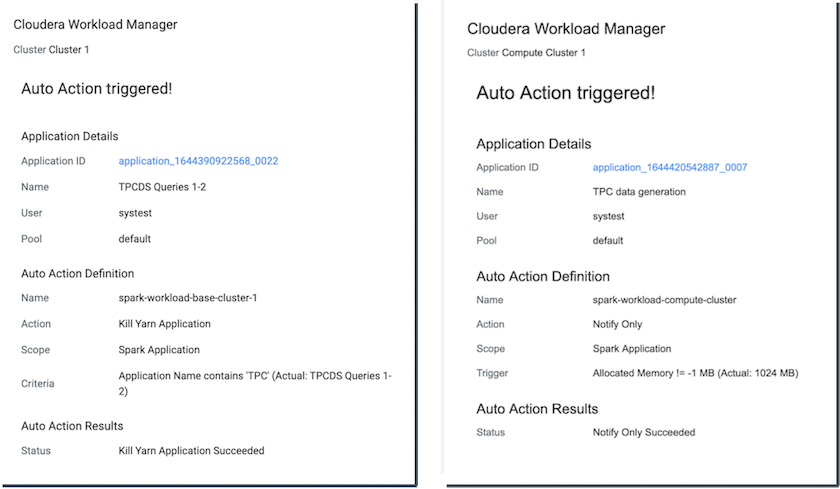Click 'Cloudera Workload Manager' title in left email
Viewport: 840px width, 489px height.
point(95,25)
